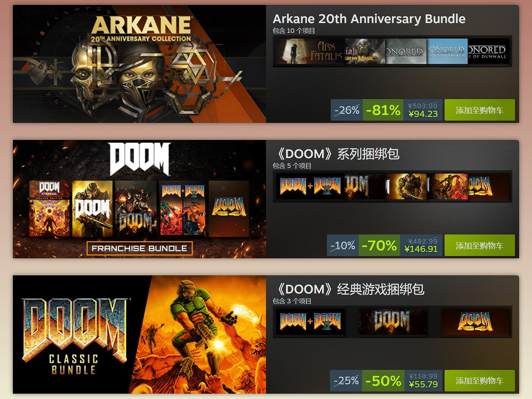Select Arx Fatalis thumbnail in Arkane bundle

[x=310, y=51]
